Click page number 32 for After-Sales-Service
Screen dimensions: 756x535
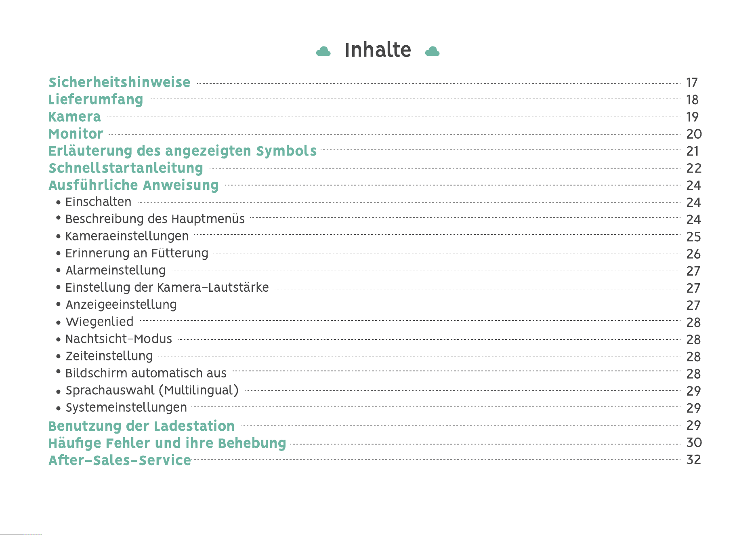tap(694, 460)
